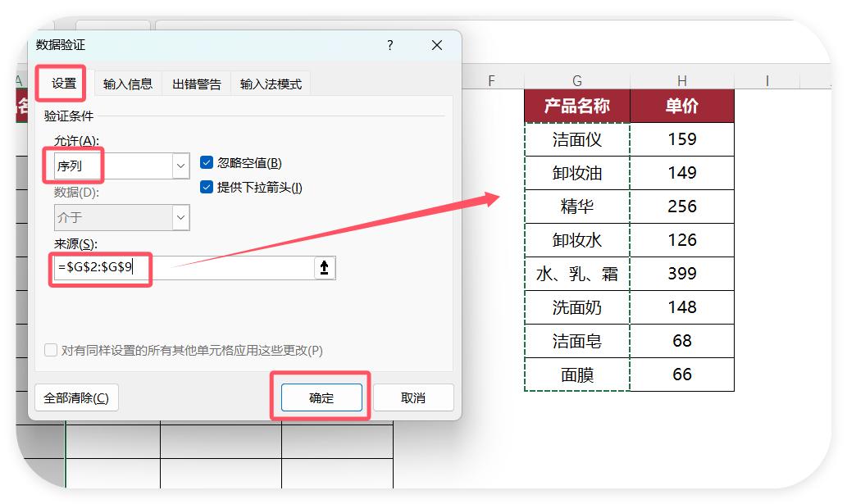Select the price cell 256
Image resolution: width=847 pixels, height=504 pixels.
click(682, 207)
